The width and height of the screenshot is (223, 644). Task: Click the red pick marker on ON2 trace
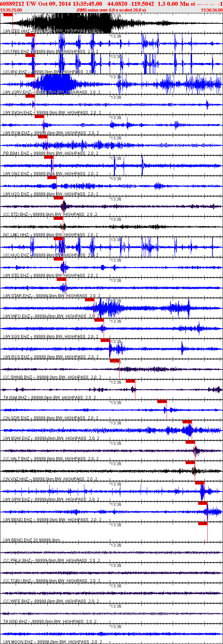click(x=49, y=157)
